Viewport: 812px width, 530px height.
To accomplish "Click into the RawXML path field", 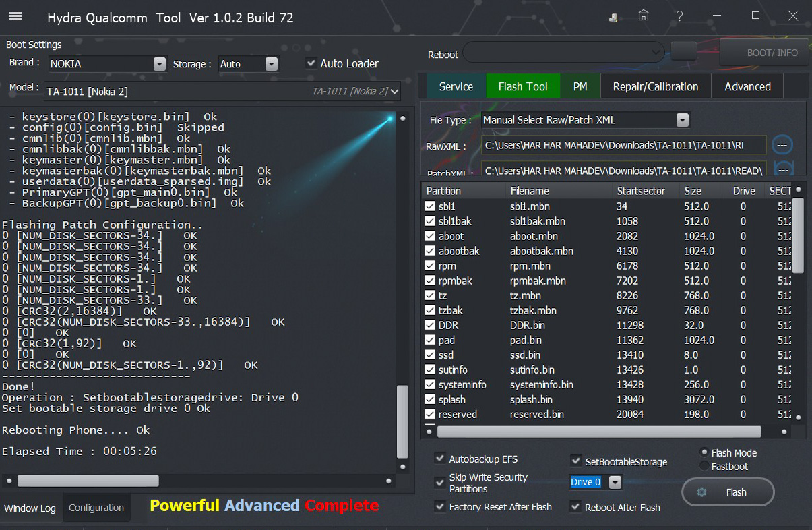I will coord(623,145).
